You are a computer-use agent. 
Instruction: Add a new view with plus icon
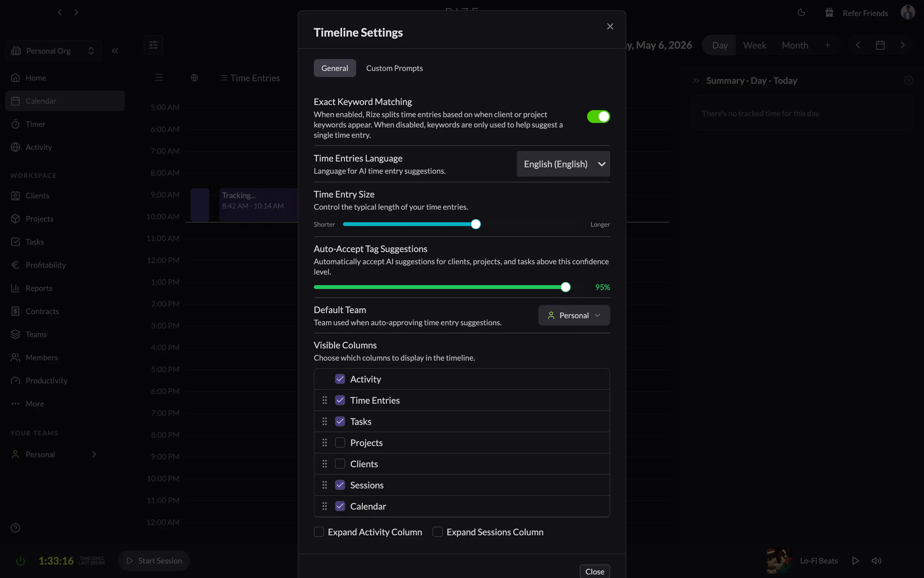point(827,45)
